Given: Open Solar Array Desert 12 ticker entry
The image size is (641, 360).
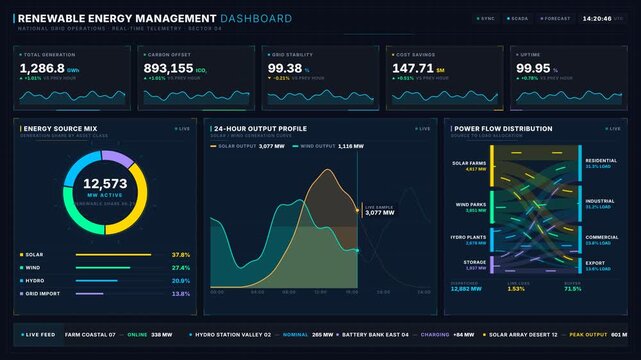Looking at the screenshot, I should click(555, 335).
